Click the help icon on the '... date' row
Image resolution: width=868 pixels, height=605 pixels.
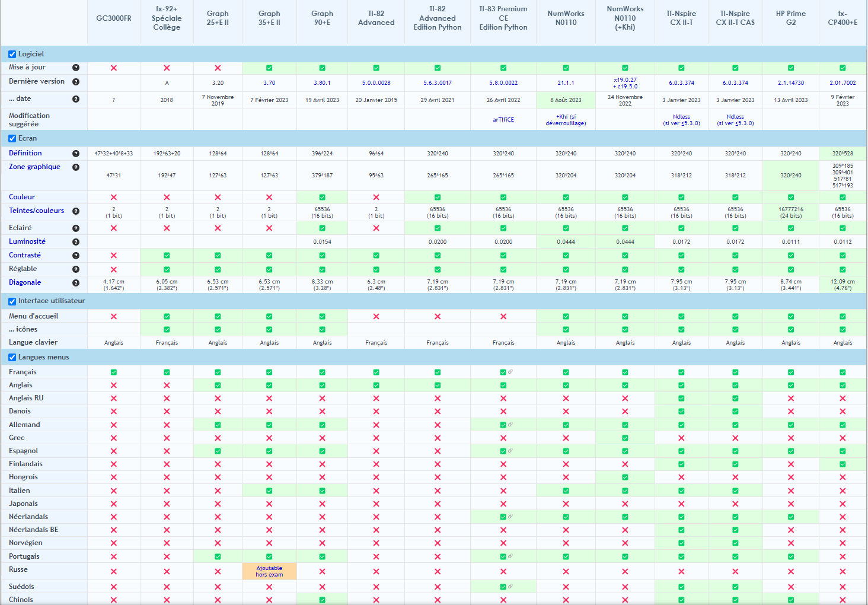(x=76, y=99)
